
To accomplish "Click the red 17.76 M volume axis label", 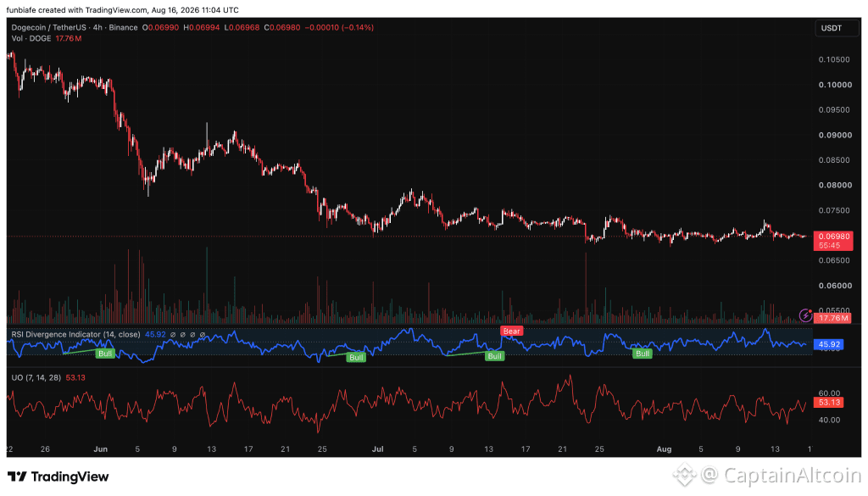I will tap(832, 318).
